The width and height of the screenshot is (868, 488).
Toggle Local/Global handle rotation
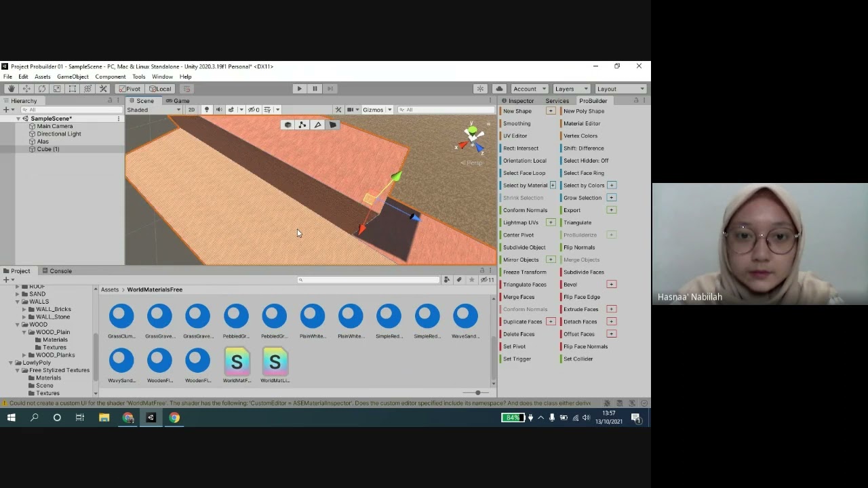coord(160,89)
